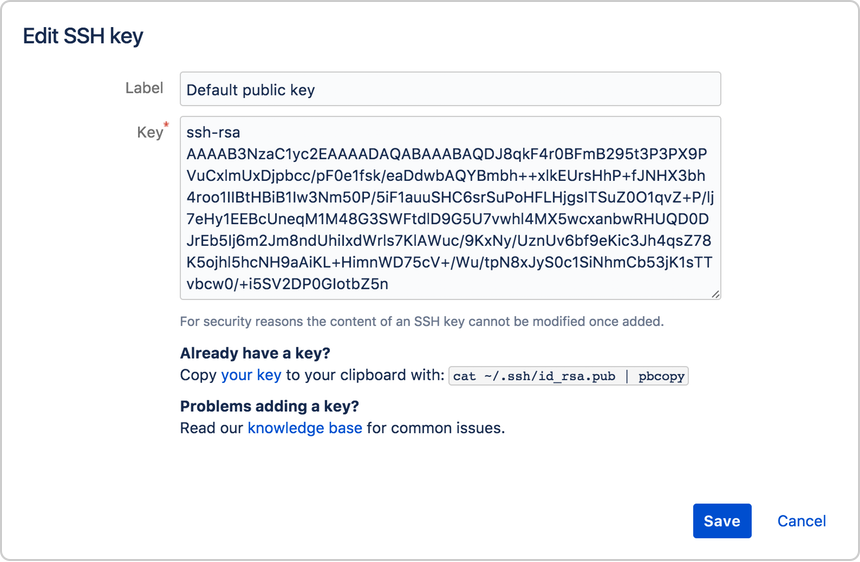Image resolution: width=860 pixels, height=562 pixels.
Task: Click the 'Problems adding a key?' heading
Action: point(269,406)
